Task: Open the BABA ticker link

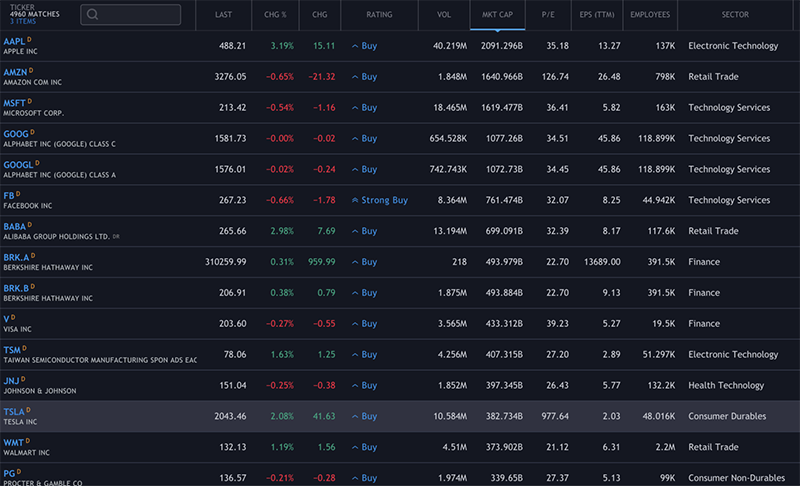Action: click(x=14, y=226)
